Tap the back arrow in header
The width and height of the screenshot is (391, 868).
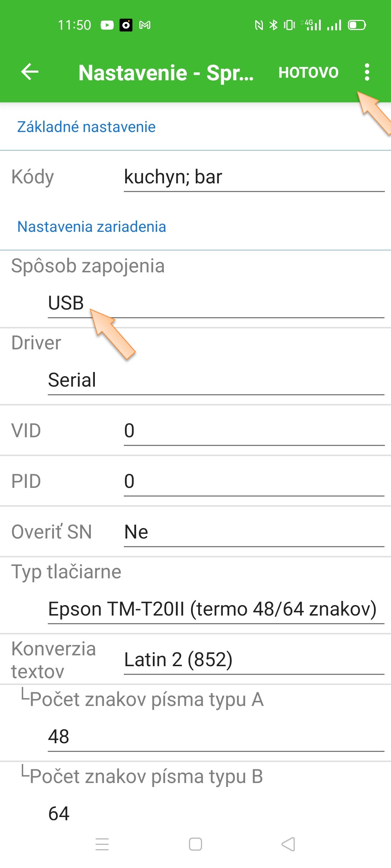click(x=30, y=72)
